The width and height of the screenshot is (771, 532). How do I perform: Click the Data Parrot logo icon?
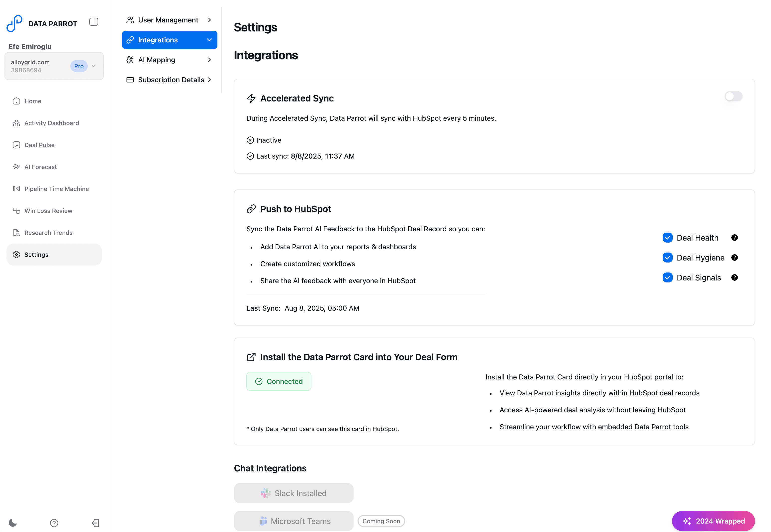coord(14,23)
